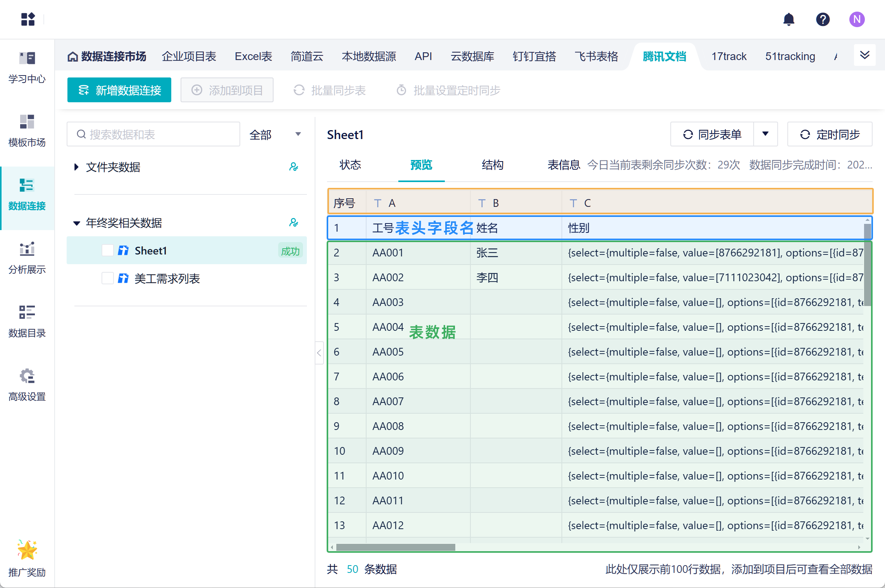Open dropdown arrow next to 同步表单

tap(765, 134)
